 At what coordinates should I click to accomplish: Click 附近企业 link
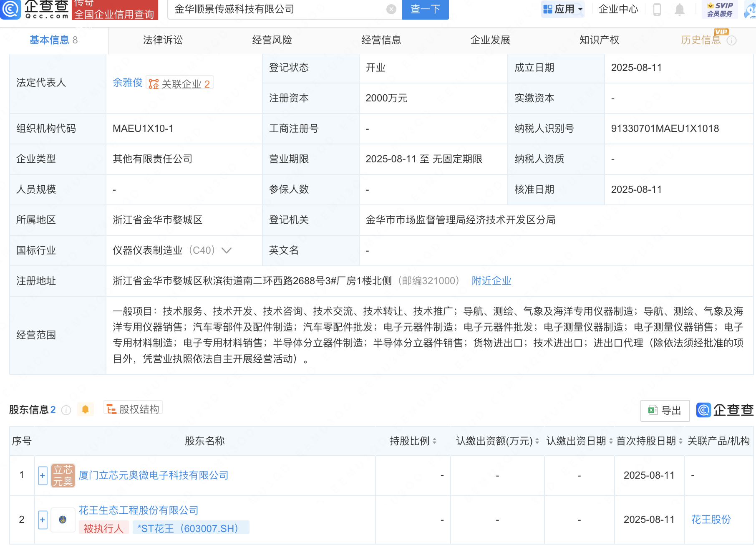tap(491, 281)
